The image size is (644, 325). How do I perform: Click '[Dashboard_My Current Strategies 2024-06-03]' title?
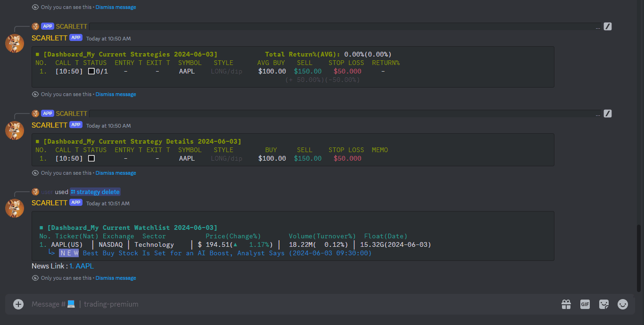(131, 54)
